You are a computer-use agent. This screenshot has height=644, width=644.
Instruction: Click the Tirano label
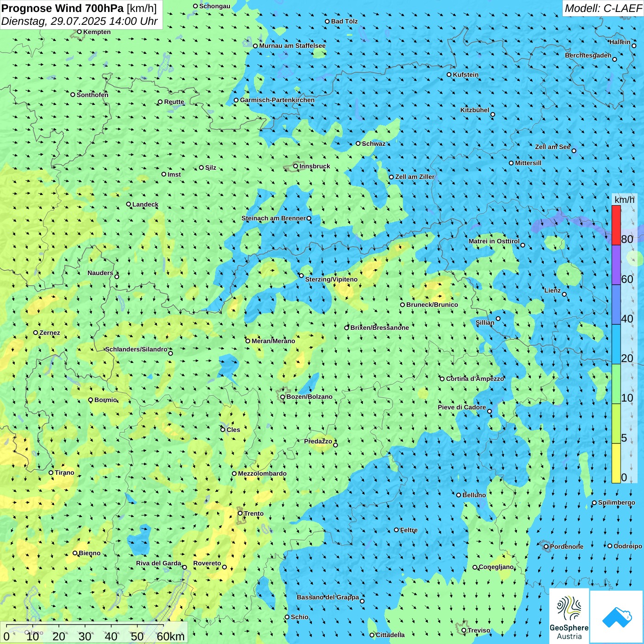[x=64, y=472]
